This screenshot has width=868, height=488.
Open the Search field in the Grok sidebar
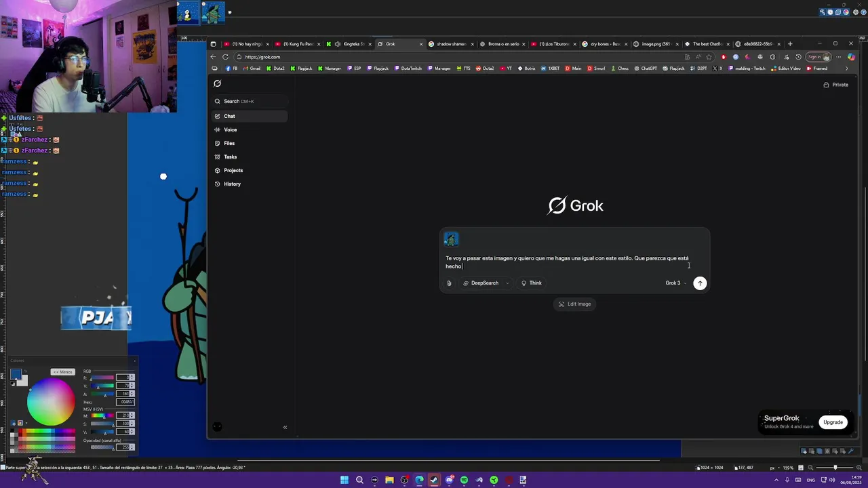click(x=250, y=101)
